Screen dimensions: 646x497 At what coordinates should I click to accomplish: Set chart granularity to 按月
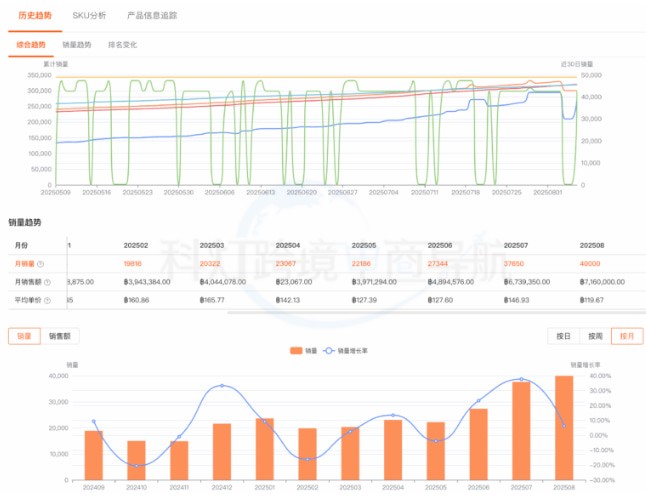point(626,337)
